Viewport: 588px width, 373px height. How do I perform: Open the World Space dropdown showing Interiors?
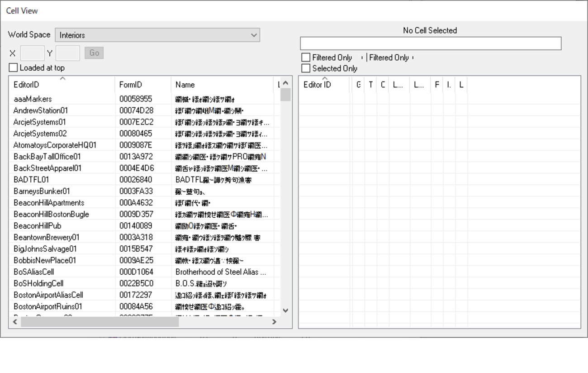coord(157,35)
